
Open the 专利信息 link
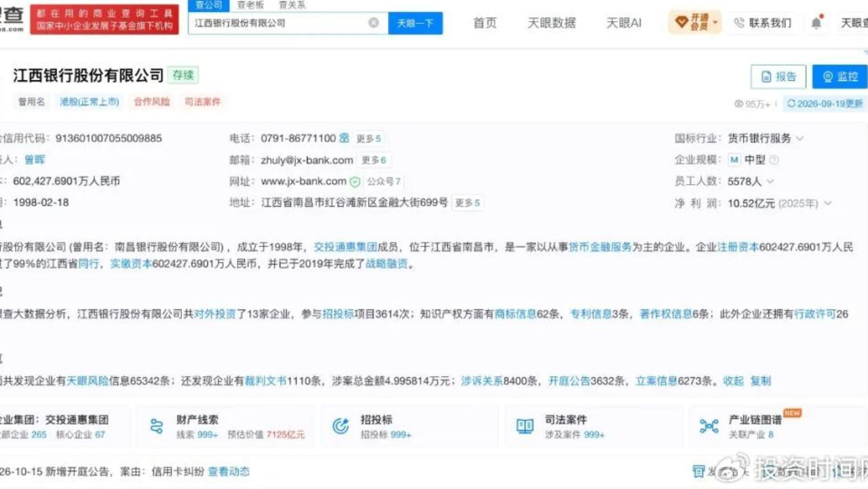click(590, 314)
